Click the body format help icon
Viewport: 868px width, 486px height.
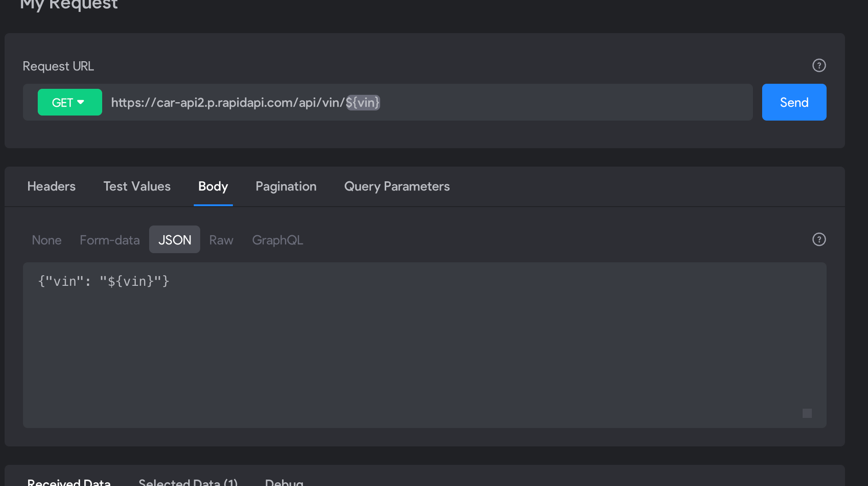coord(819,239)
